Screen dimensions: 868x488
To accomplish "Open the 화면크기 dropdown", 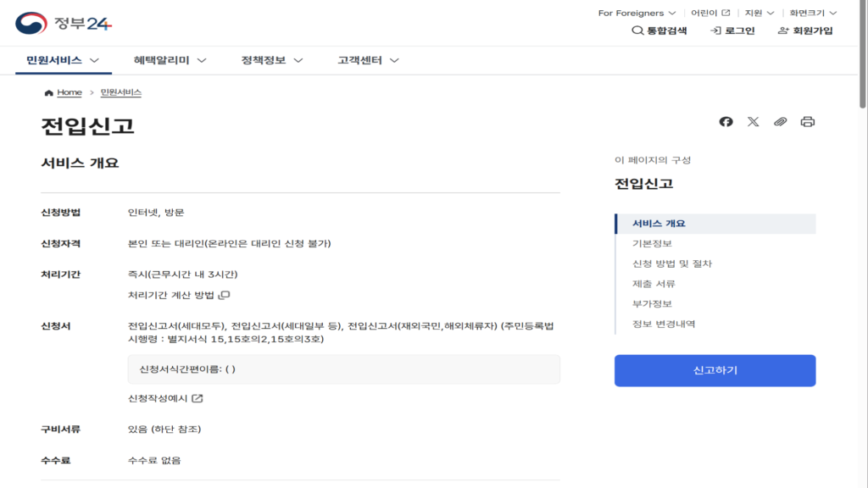I will [x=813, y=13].
